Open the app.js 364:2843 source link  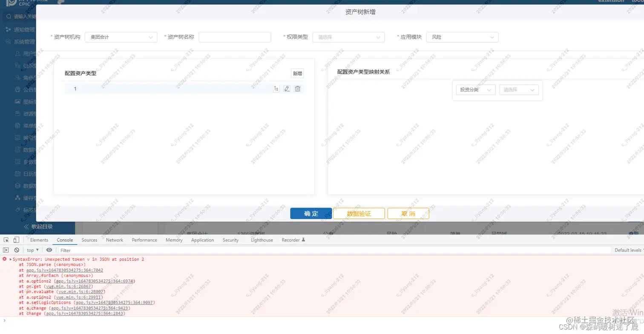pyautogui.click(x=84, y=314)
